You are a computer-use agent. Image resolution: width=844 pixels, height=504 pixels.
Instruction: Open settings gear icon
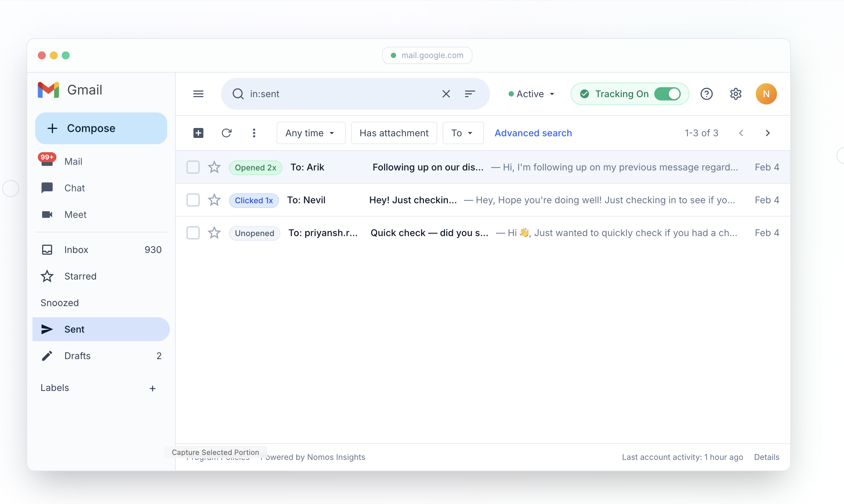735,94
